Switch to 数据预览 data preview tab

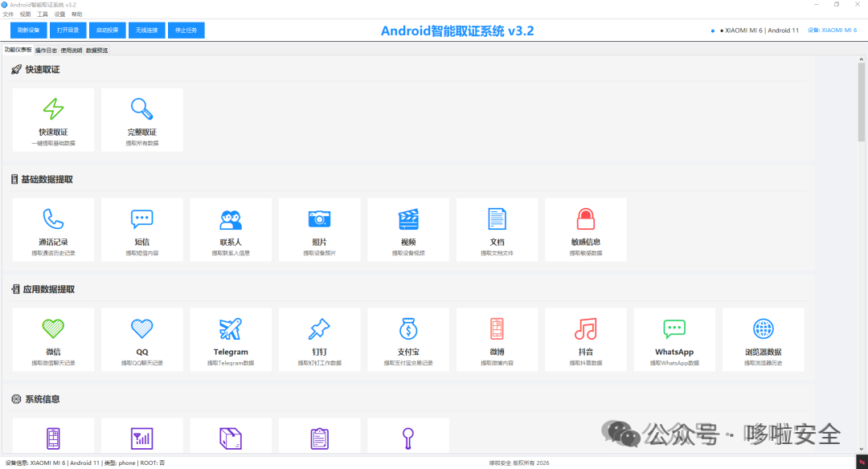click(x=97, y=51)
